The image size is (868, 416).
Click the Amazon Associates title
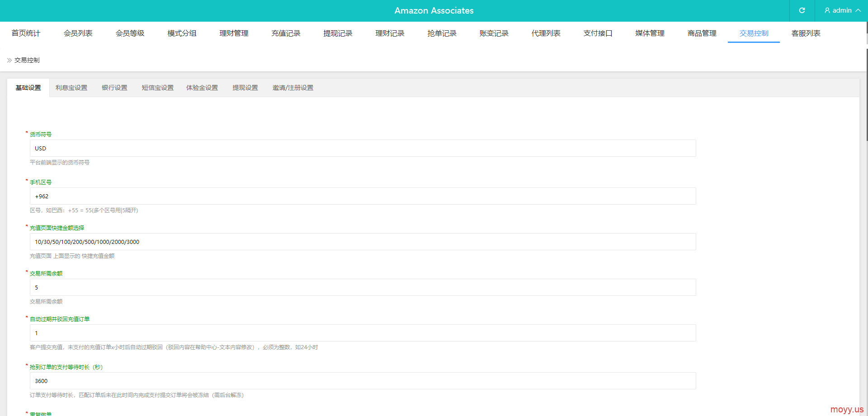click(x=434, y=10)
